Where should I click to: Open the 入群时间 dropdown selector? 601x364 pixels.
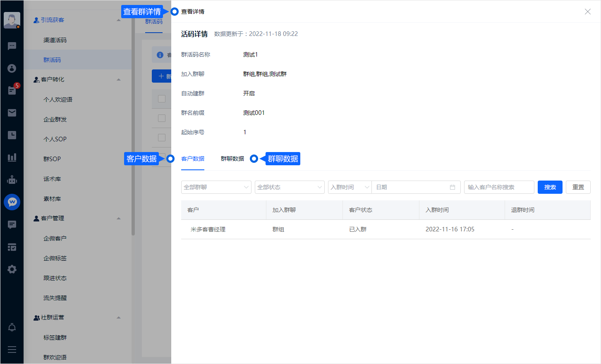click(350, 187)
